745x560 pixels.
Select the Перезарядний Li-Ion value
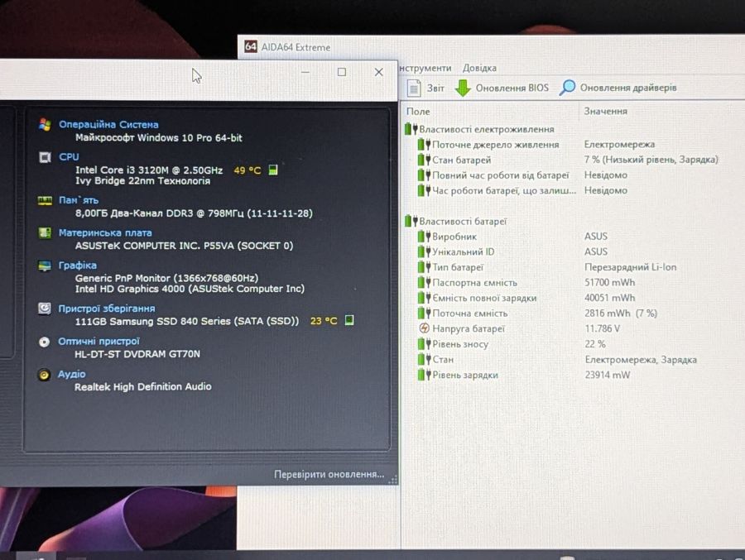tap(630, 267)
